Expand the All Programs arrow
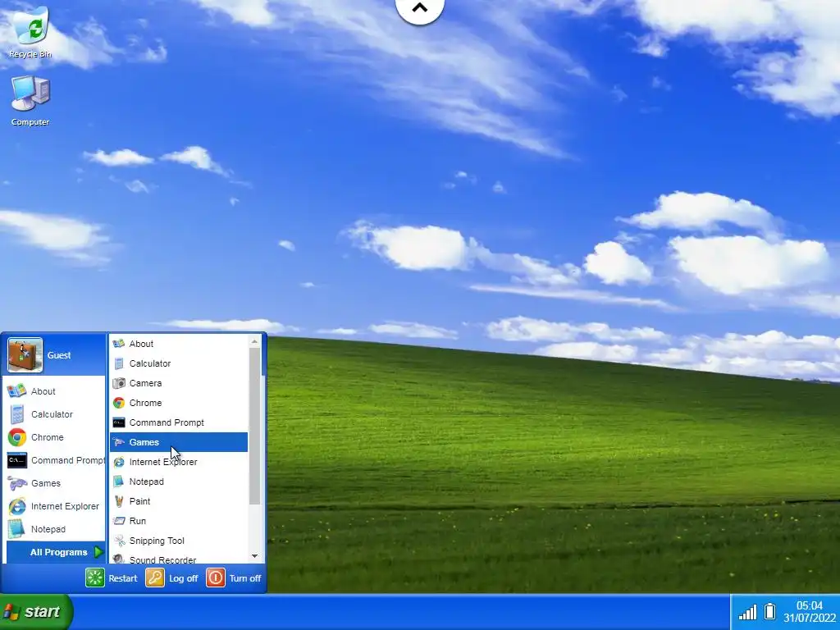Viewport: 840px width, 630px height. point(98,552)
